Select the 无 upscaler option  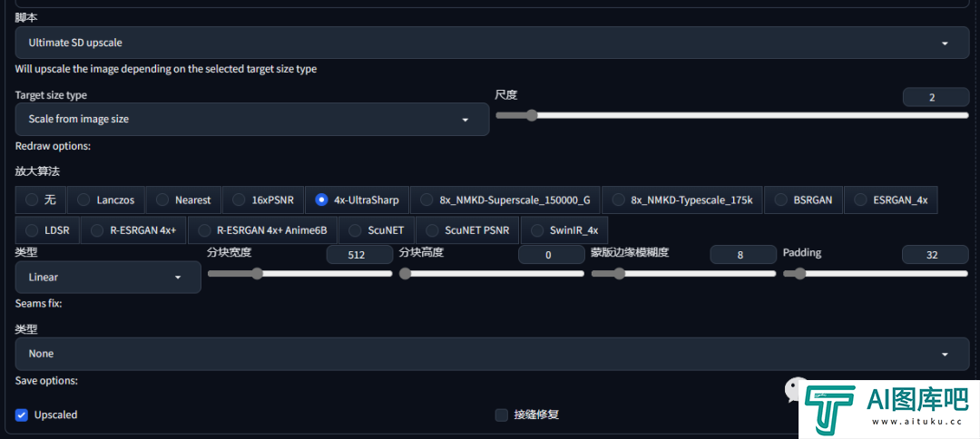pyautogui.click(x=41, y=200)
